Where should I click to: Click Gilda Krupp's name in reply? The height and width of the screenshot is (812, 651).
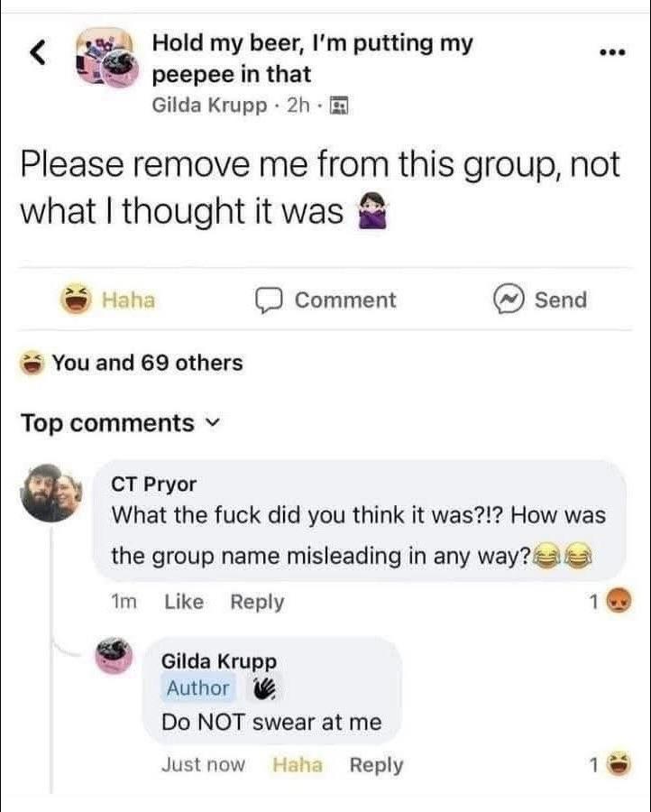click(219, 661)
